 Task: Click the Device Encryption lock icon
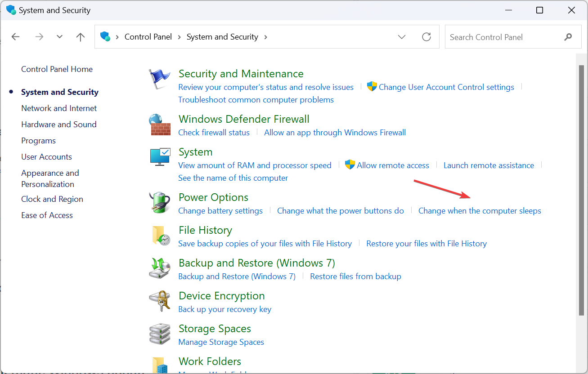(x=160, y=301)
